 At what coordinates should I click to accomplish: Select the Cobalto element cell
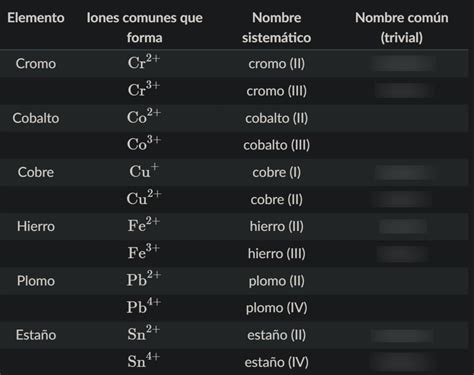tap(36, 118)
